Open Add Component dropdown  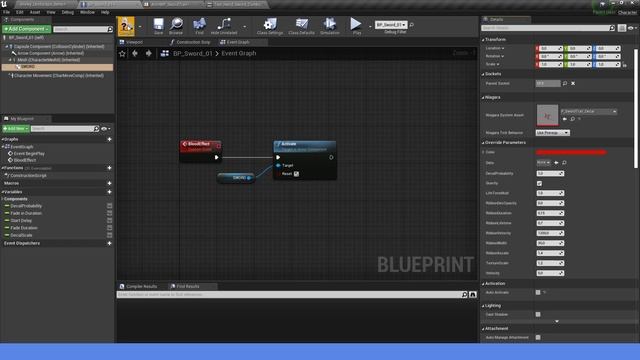(27, 29)
